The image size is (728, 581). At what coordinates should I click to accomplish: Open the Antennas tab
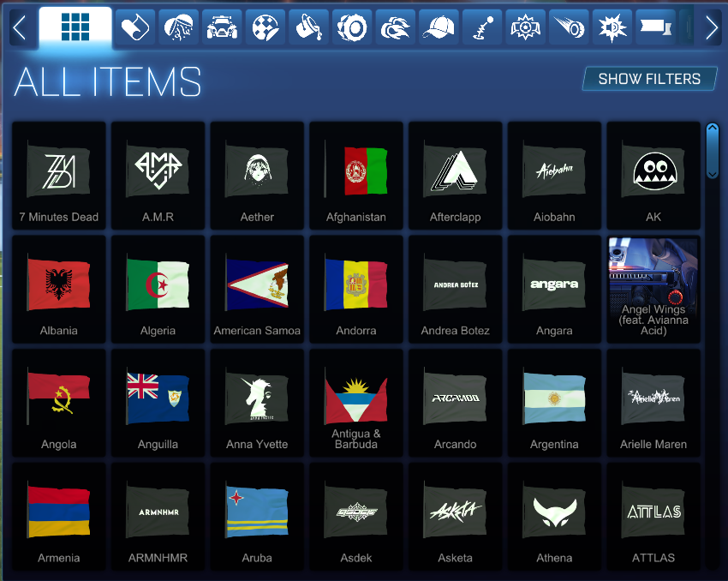[482, 27]
